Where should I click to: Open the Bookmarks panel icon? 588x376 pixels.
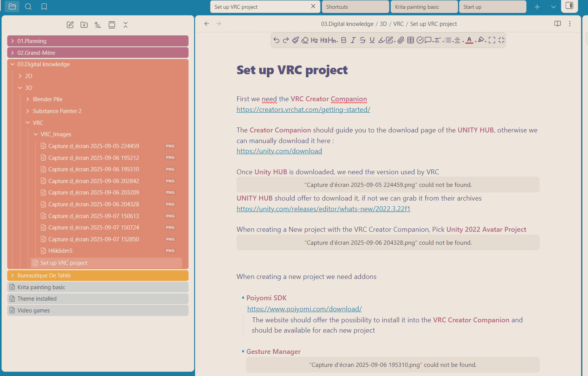click(44, 6)
